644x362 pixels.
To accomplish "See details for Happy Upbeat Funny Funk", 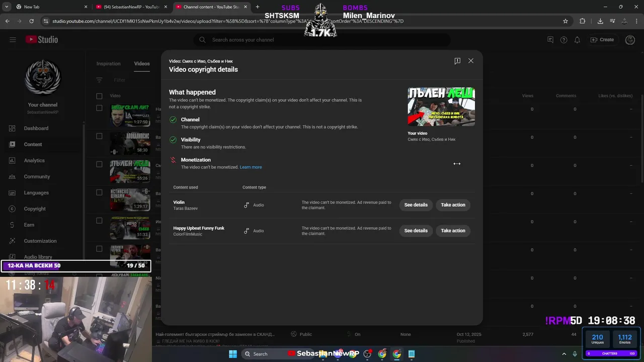I will coord(416,231).
